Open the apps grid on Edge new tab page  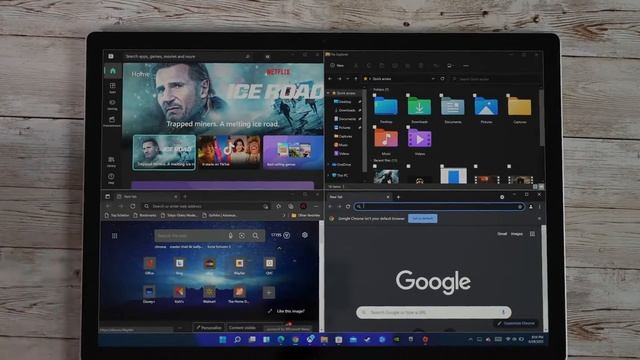115,236
